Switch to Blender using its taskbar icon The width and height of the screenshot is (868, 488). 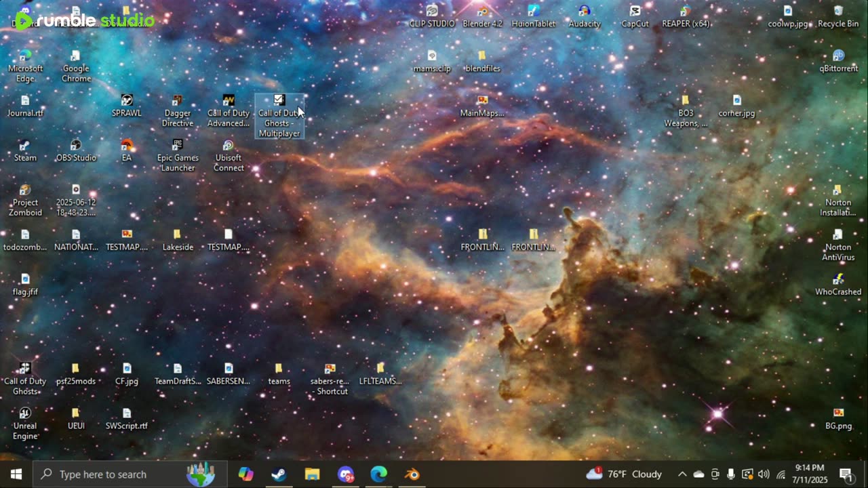click(x=412, y=474)
